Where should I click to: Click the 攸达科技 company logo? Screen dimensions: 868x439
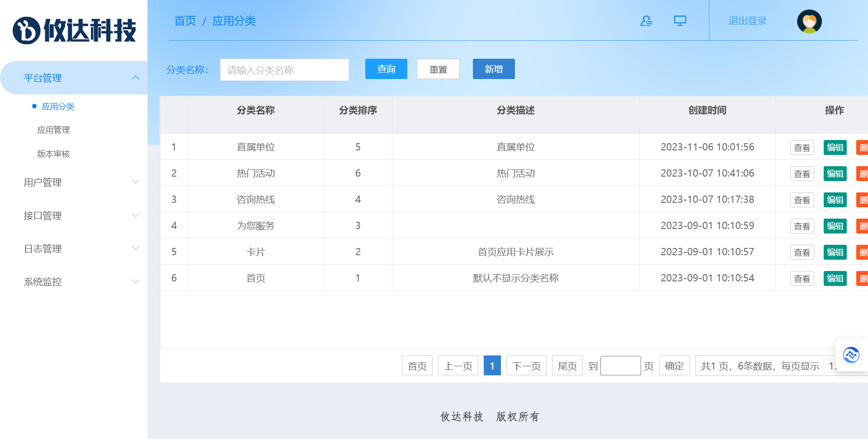coord(74,30)
